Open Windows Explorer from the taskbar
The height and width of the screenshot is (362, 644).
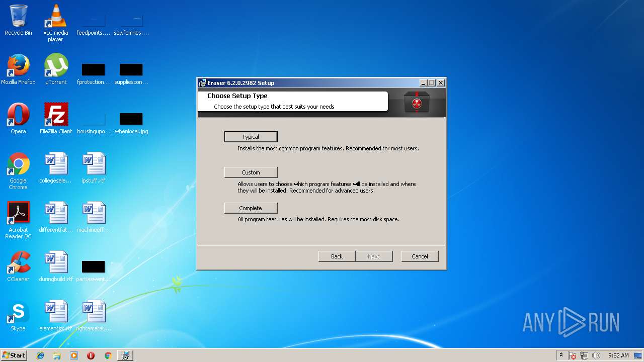coord(57,355)
